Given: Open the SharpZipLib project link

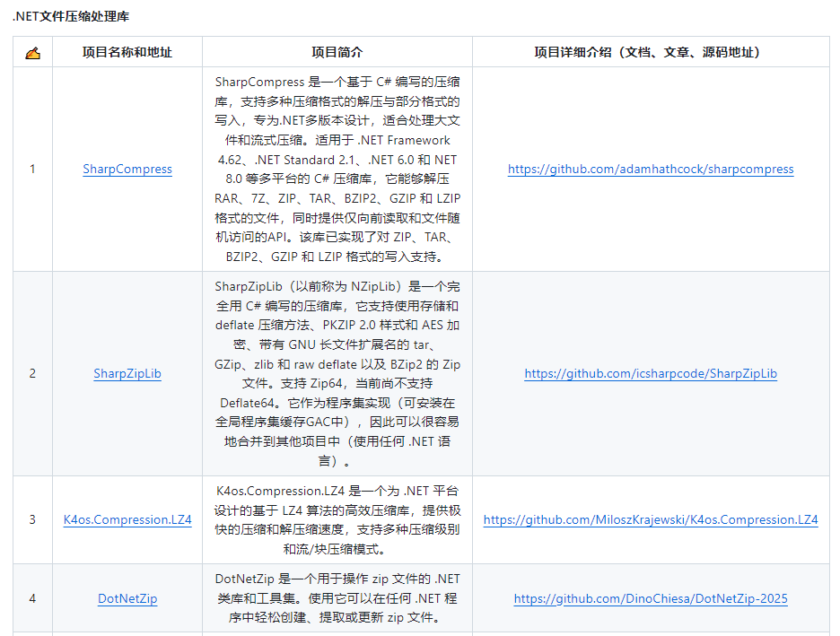Looking at the screenshot, I should [x=127, y=373].
